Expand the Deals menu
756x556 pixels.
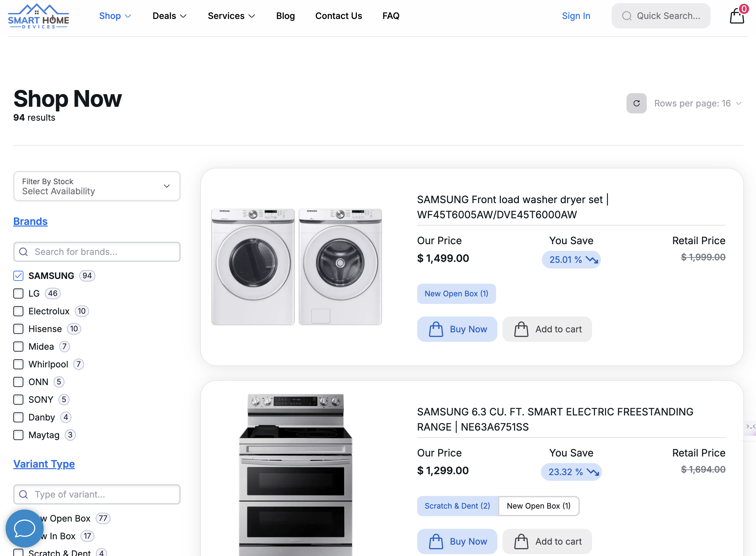pos(169,16)
